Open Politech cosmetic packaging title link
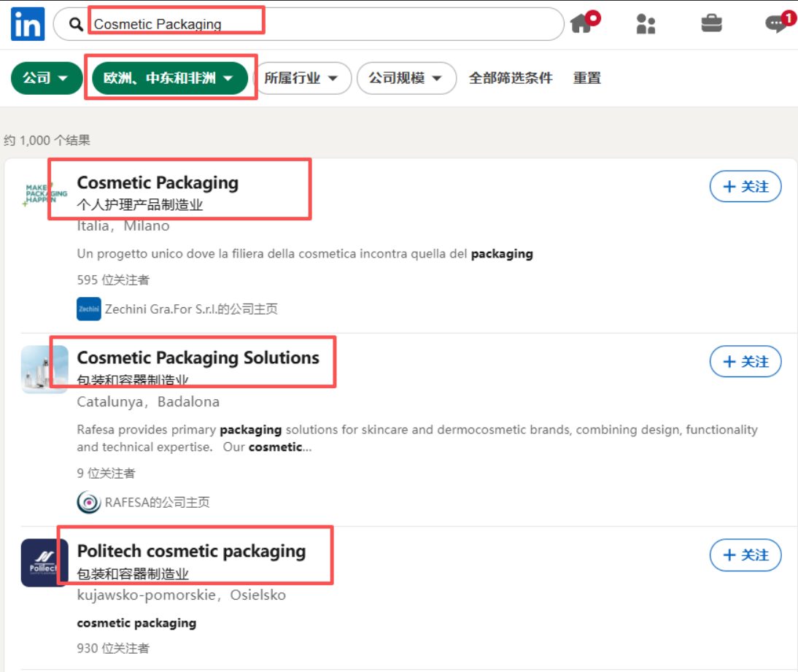Image resolution: width=798 pixels, height=672 pixels. click(191, 552)
